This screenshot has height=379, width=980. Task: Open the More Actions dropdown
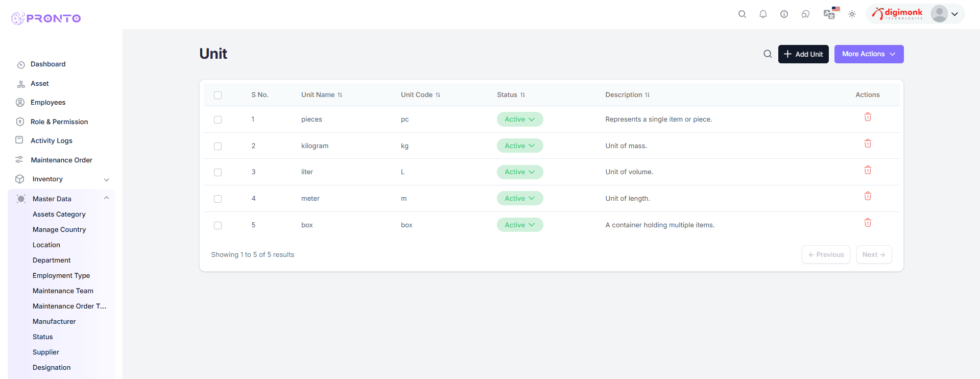[868, 54]
